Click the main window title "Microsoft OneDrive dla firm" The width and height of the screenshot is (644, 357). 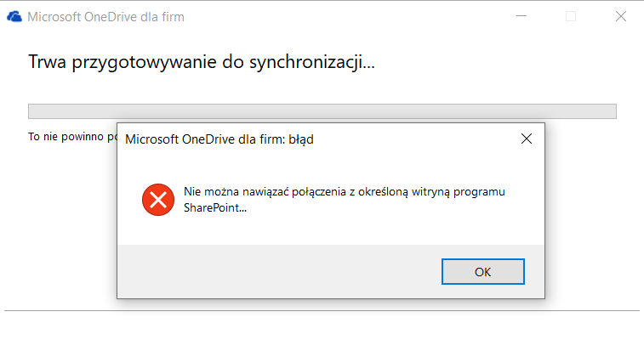[x=106, y=16]
